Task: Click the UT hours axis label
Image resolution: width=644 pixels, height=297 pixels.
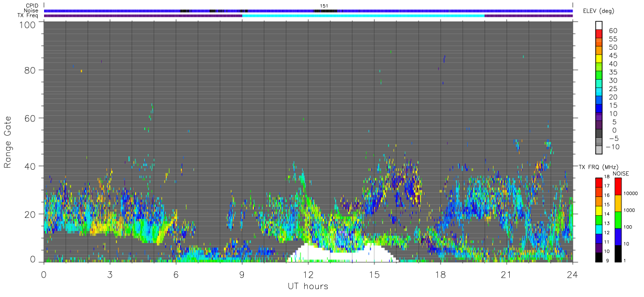Action: coord(308,286)
